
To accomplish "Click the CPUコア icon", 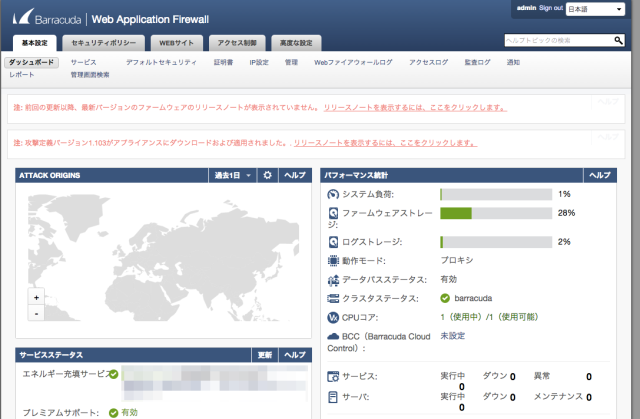I will click(333, 317).
